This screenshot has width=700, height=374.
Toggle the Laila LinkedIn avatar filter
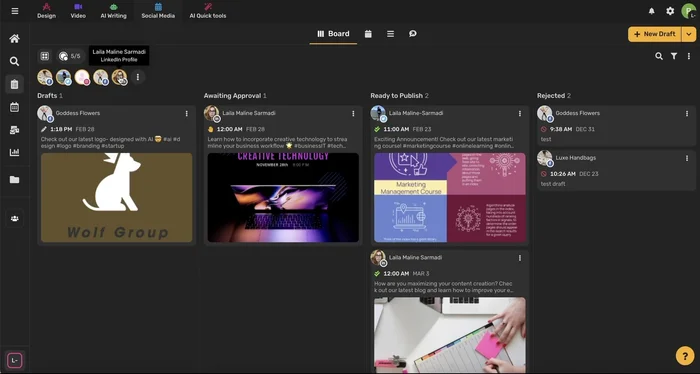tap(120, 77)
